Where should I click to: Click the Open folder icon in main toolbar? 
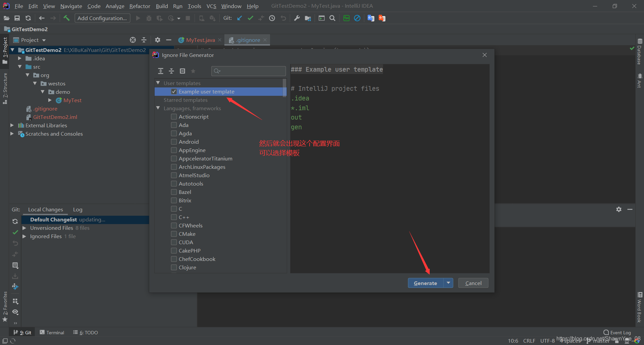pos(6,18)
